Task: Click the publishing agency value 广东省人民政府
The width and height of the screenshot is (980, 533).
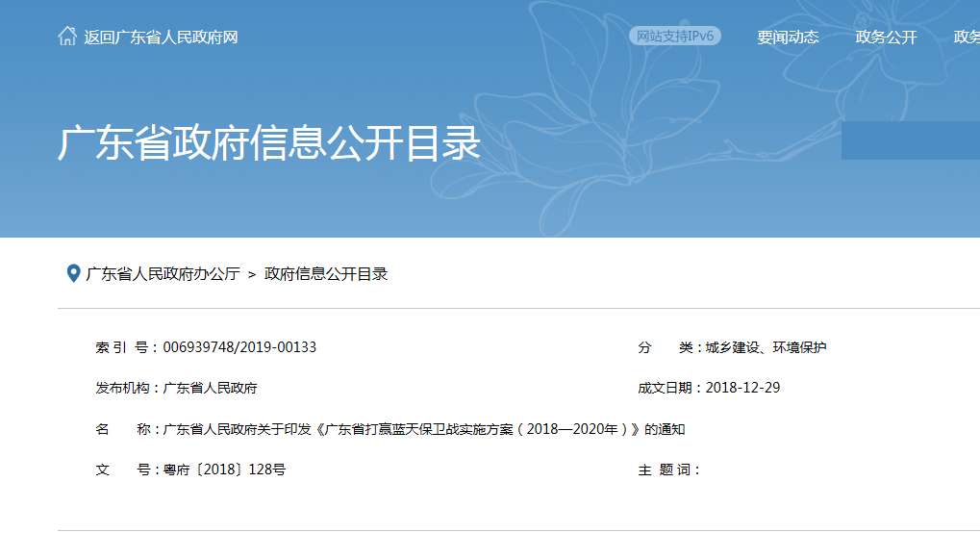Action: coord(210,389)
